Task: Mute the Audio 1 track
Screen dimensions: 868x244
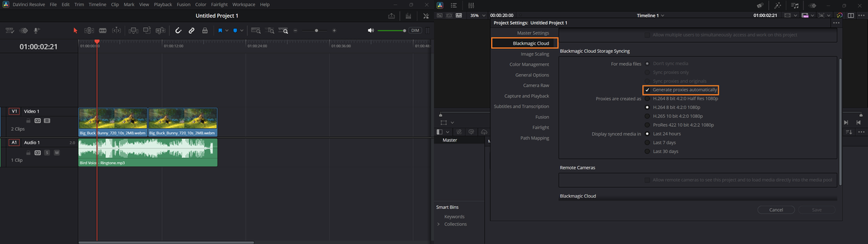Action: [x=57, y=152]
